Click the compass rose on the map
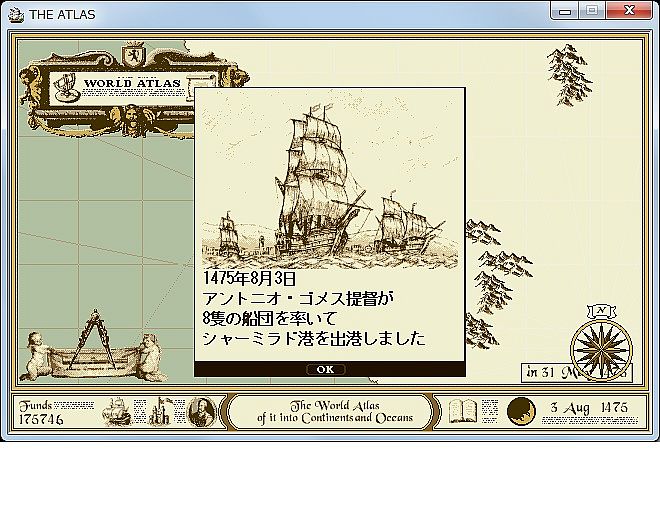Image resolution: width=660 pixels, height=520 pixels. tap(601, 348)
